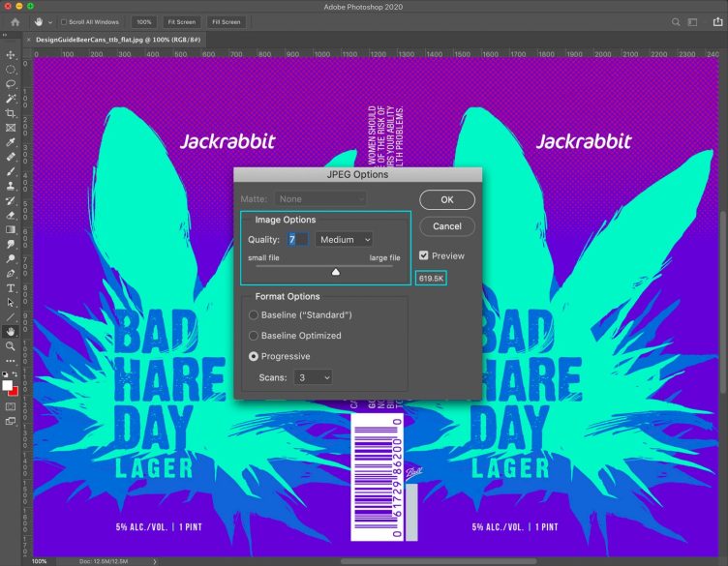Click the horizontal scrollbar at bottom
Image resolution: width=728 pixels, height=566 pixels.
click(439, 561)
